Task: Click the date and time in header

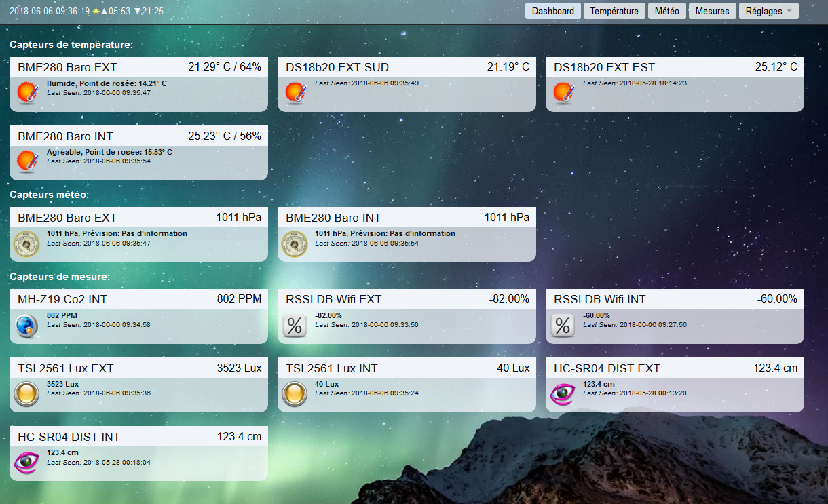Action: 50,12
